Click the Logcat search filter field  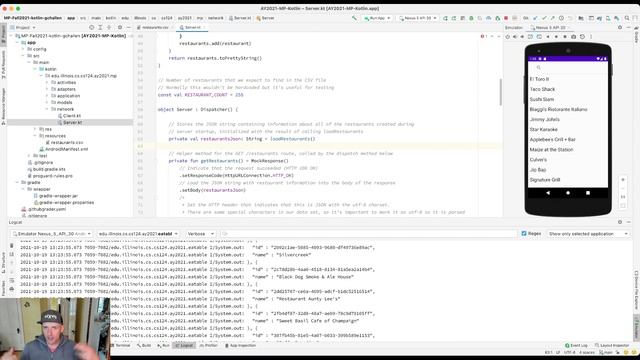point(369,234)
